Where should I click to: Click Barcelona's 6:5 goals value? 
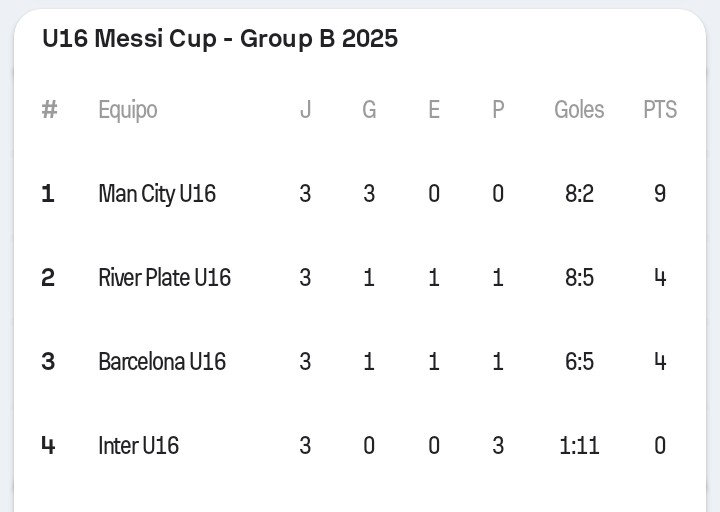(579, 361)
